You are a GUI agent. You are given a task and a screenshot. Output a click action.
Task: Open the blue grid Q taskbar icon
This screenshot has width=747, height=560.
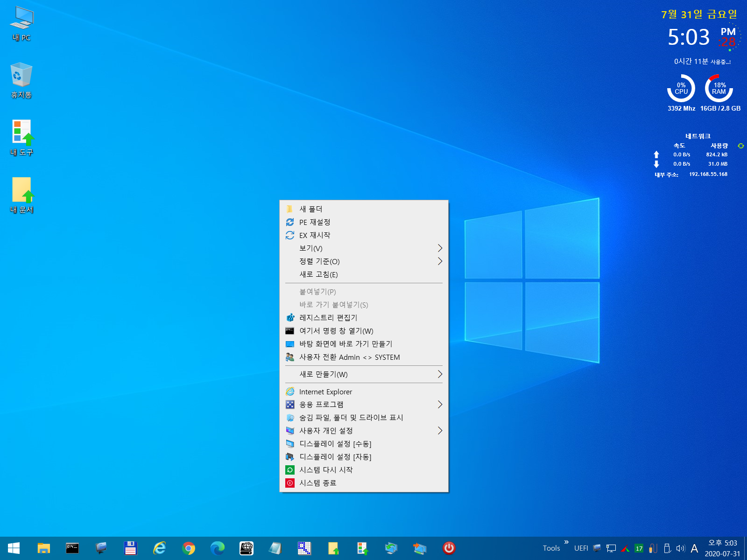pyautogui.click(x=304, y=548)
